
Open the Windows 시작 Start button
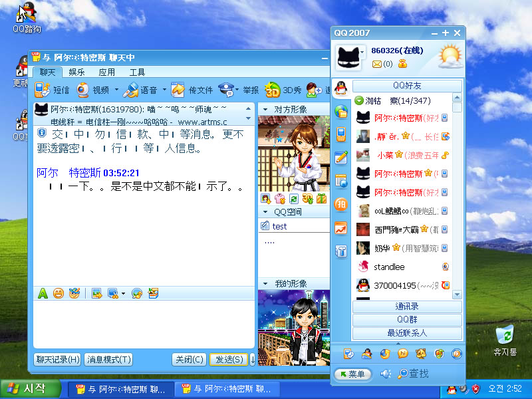pyautogui.click(x=31, y=389)
